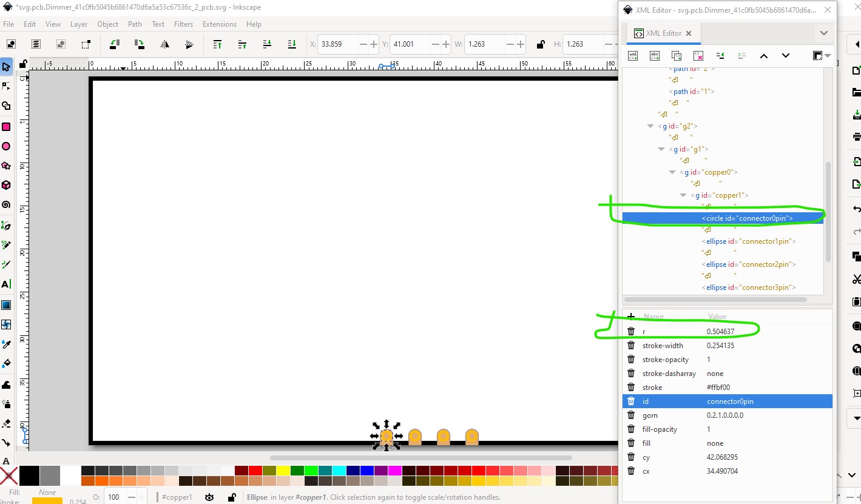
Task: Select the Eraser tool
Action: pos(6,423)
